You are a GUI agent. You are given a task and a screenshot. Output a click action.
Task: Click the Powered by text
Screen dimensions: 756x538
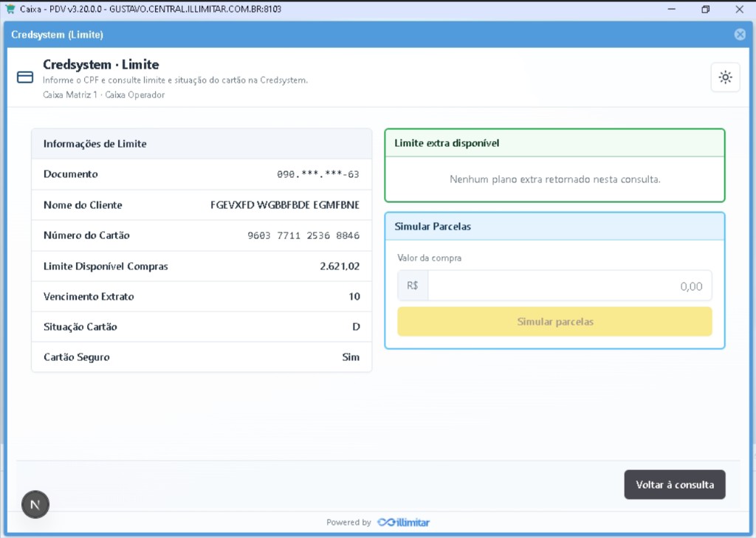(x=348, y=523)
